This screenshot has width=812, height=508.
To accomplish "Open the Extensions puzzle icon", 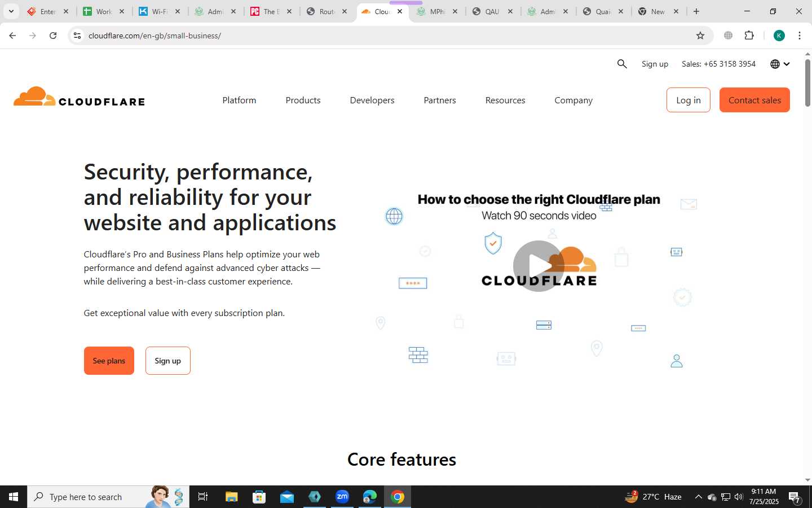I will (749, 36).
